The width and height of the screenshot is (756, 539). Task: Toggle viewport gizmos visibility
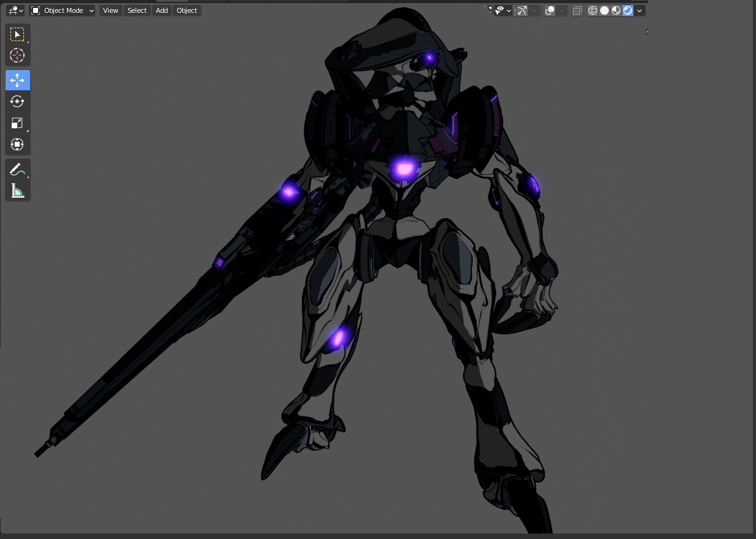[x=522, y=10]
